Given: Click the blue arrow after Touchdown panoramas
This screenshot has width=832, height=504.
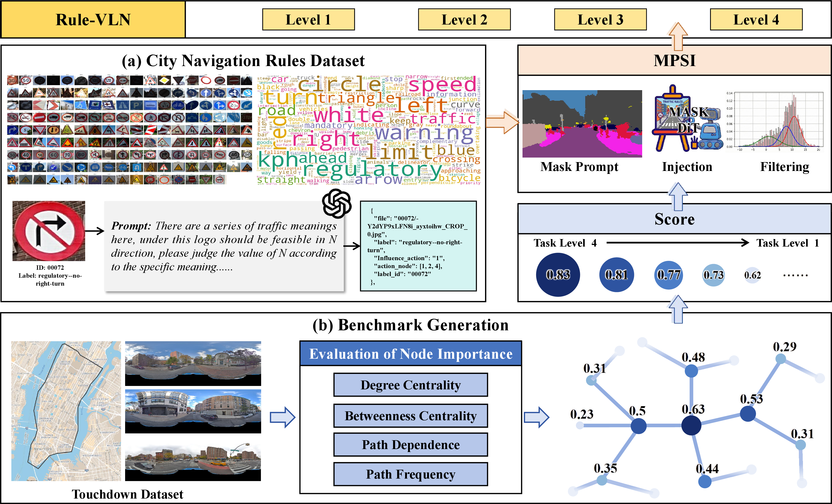Looking at the screenshot, I should point(283,417).
